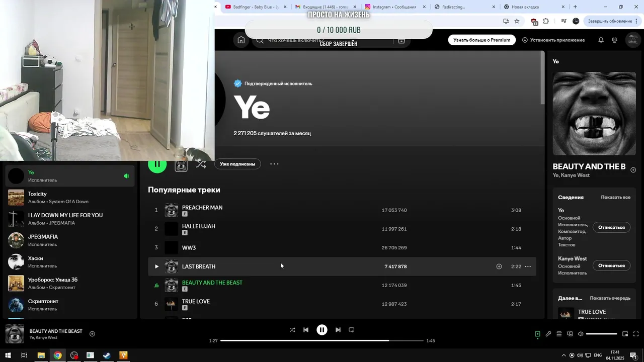The height and width of the screenshot is (362, 644).
Task: Add BEAUTY AND THE BEAST to library in right panel
Action: tap(633, 170)
